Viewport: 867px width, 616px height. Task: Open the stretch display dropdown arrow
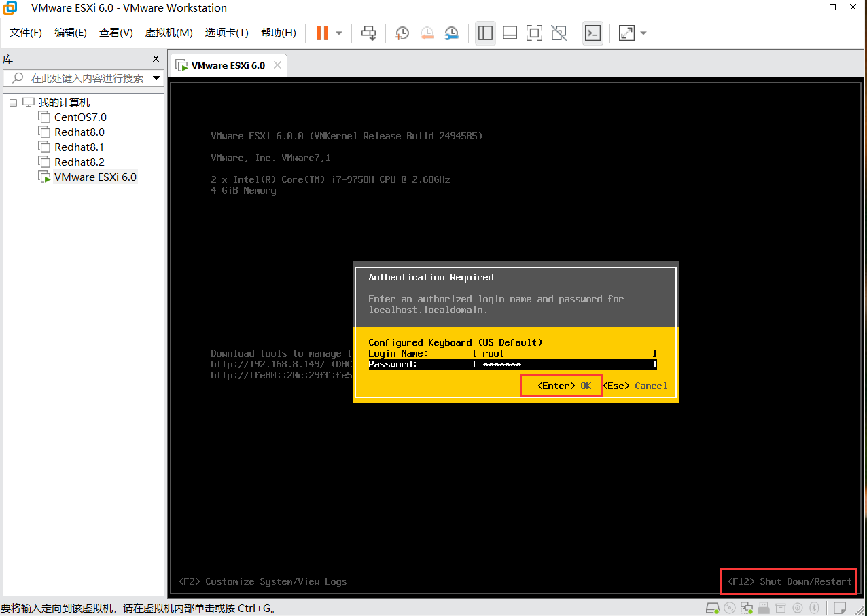[643, 33]
